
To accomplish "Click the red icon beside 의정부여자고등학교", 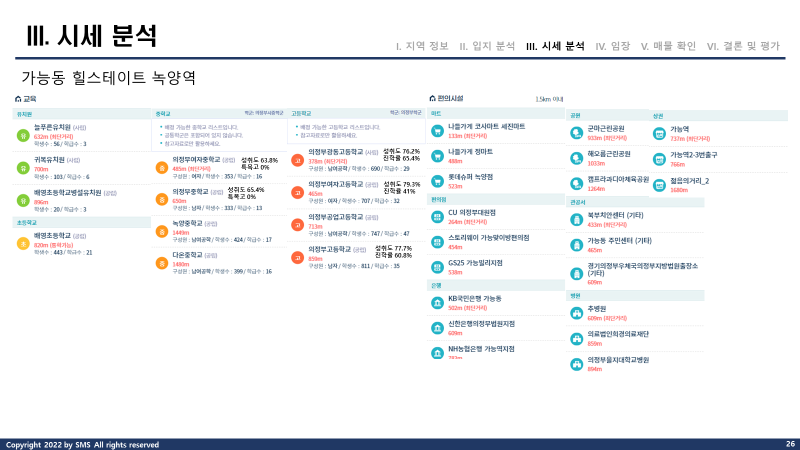I will pos(297,192).
